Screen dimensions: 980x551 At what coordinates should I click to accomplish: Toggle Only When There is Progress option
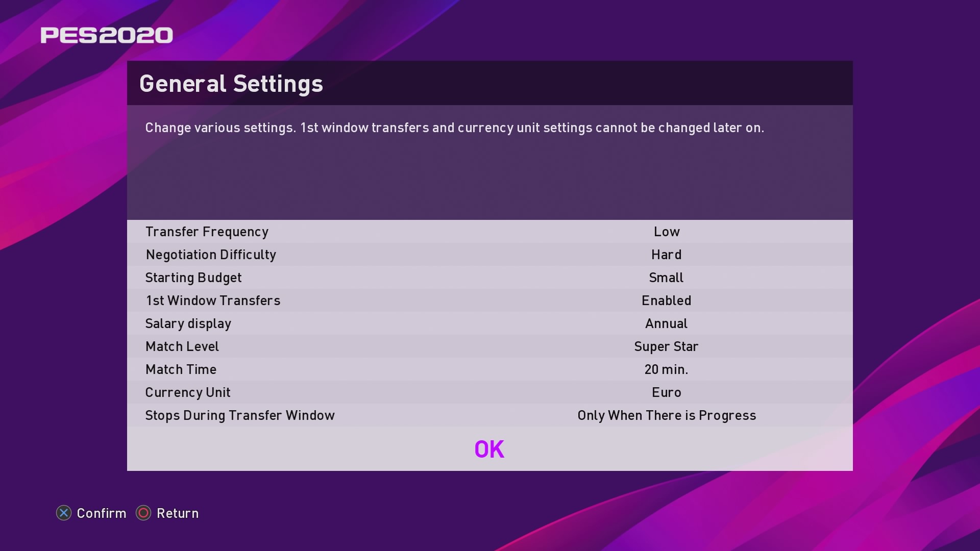coord(667,415)
